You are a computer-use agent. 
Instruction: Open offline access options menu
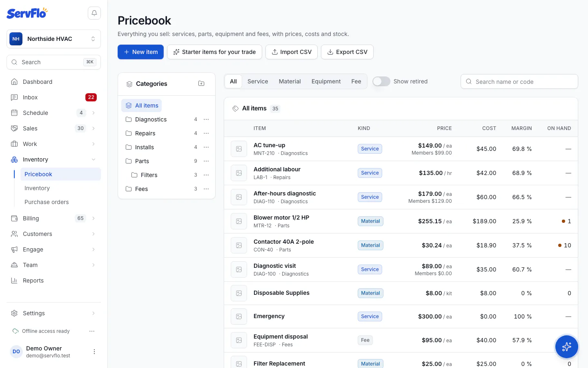[x=92, y=331]
